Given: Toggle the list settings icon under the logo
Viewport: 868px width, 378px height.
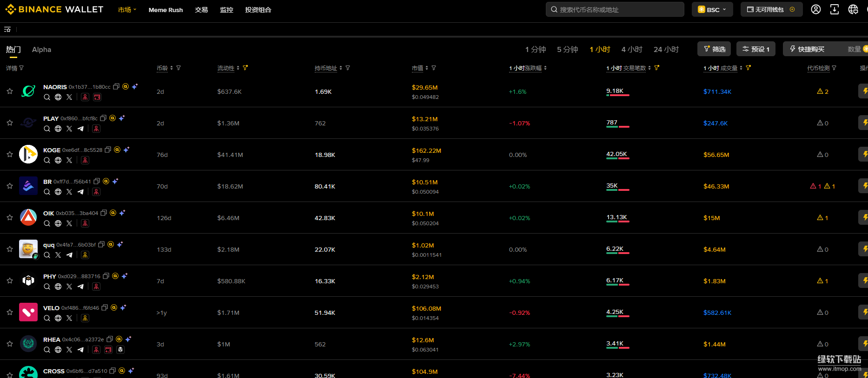Looking at the screenshot, I should tap(7, 29).
